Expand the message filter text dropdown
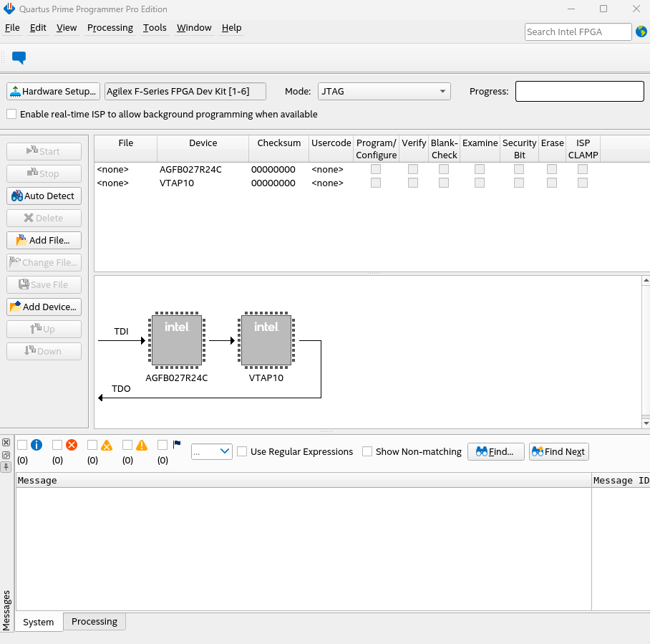 tap(212, 451)
